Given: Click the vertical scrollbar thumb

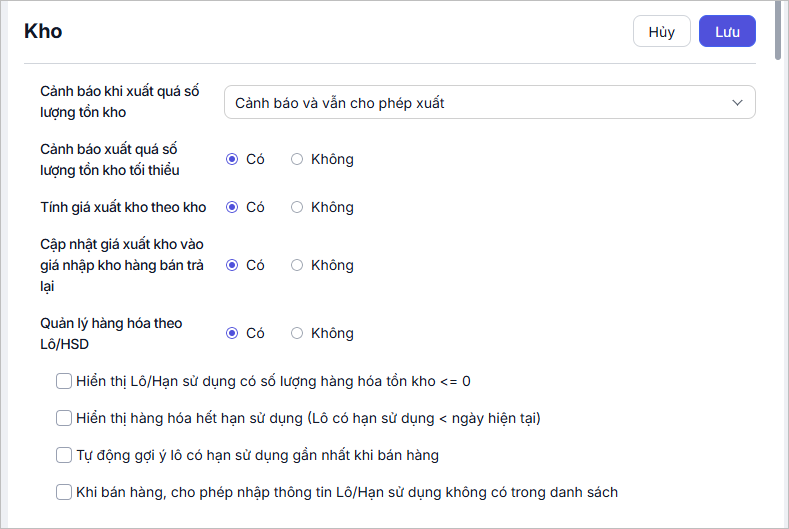Looking at the screenshot, I should 779,32.
